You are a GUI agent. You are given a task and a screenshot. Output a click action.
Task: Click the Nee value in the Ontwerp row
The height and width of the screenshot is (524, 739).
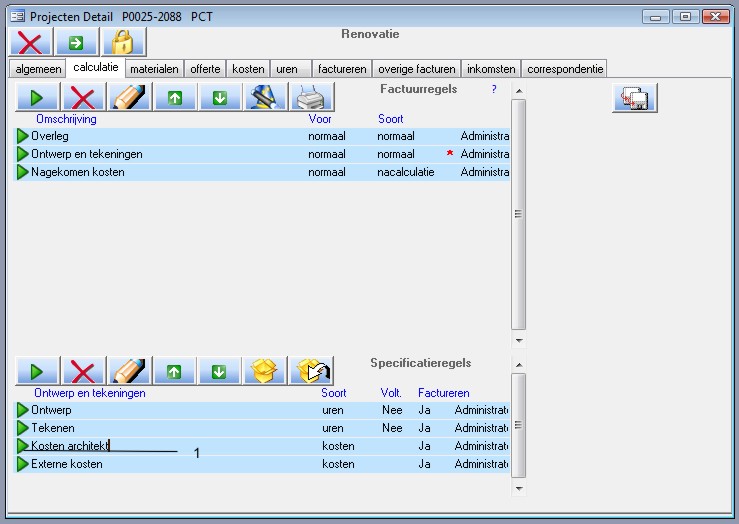[392, 410]
